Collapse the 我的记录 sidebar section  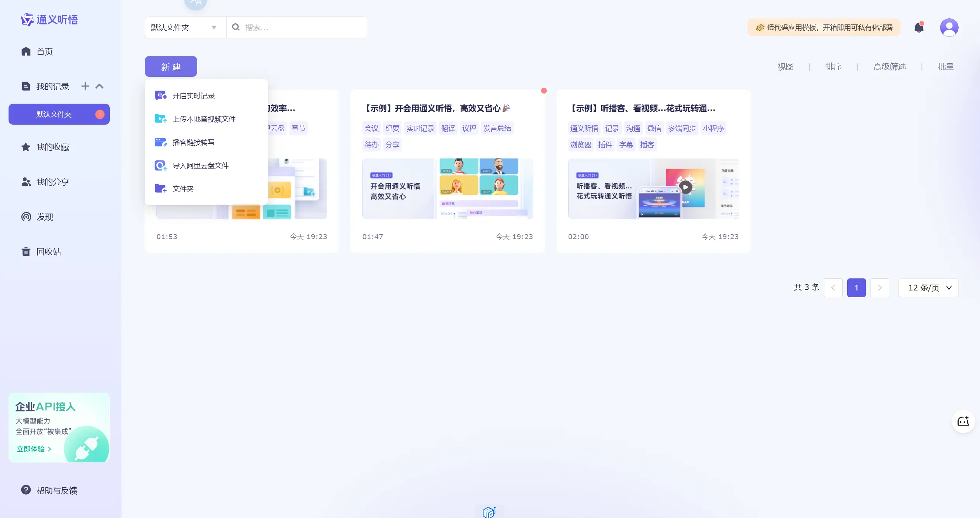(x=100, y=86)
